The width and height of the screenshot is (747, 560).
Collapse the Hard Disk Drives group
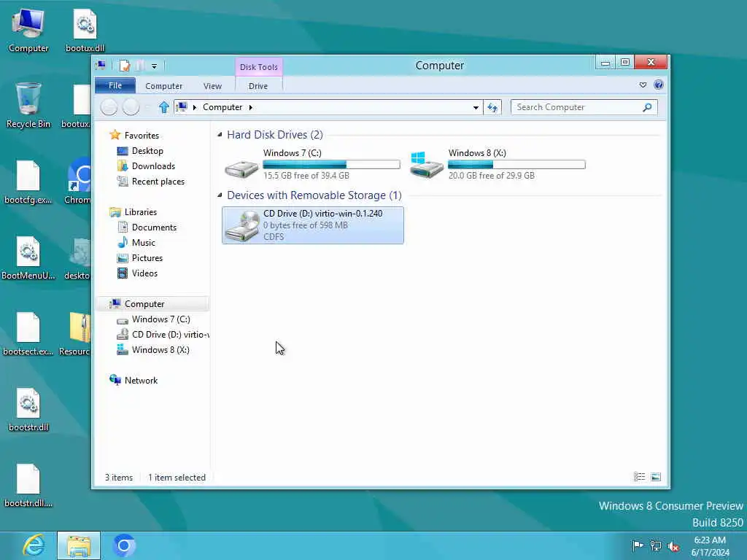tap(220, 135)
